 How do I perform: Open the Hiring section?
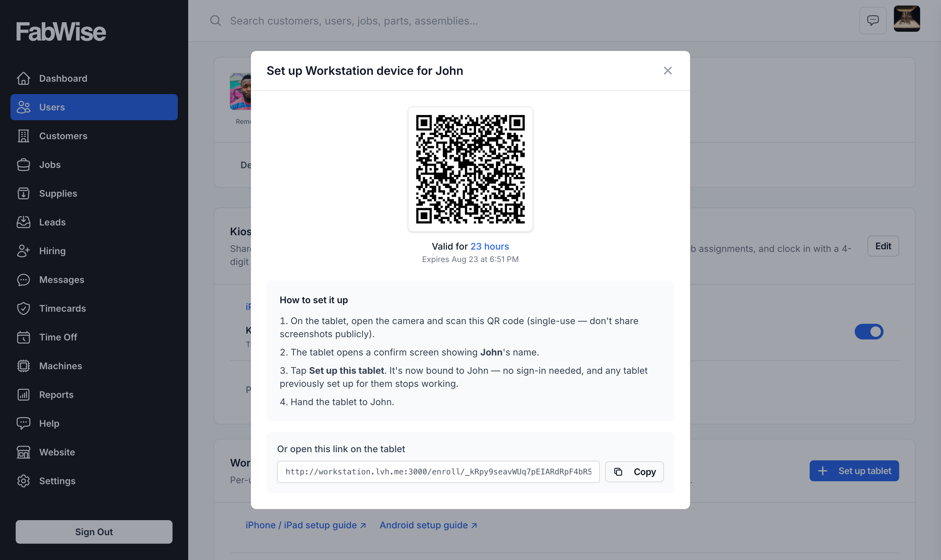94,251
